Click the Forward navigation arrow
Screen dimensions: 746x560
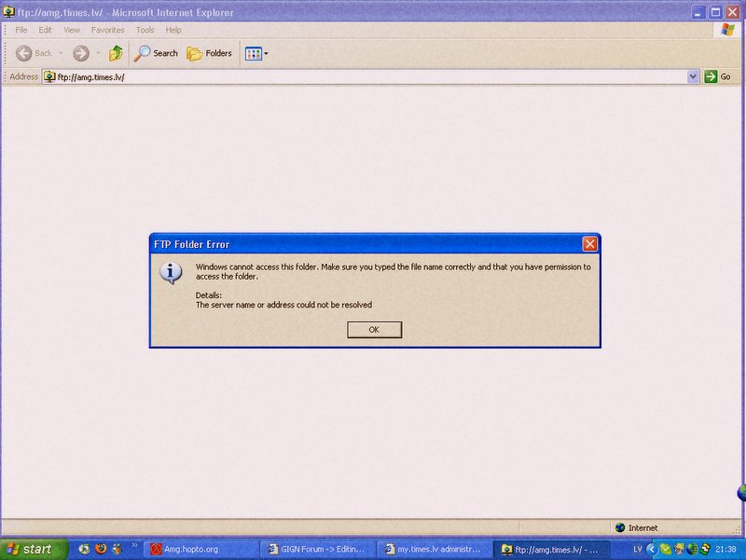tap(80, 53)
